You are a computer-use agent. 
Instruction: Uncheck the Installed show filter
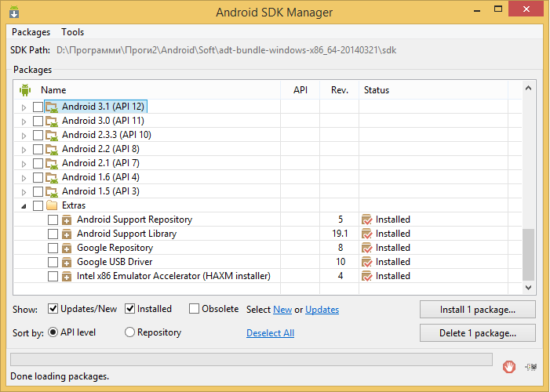129,309
